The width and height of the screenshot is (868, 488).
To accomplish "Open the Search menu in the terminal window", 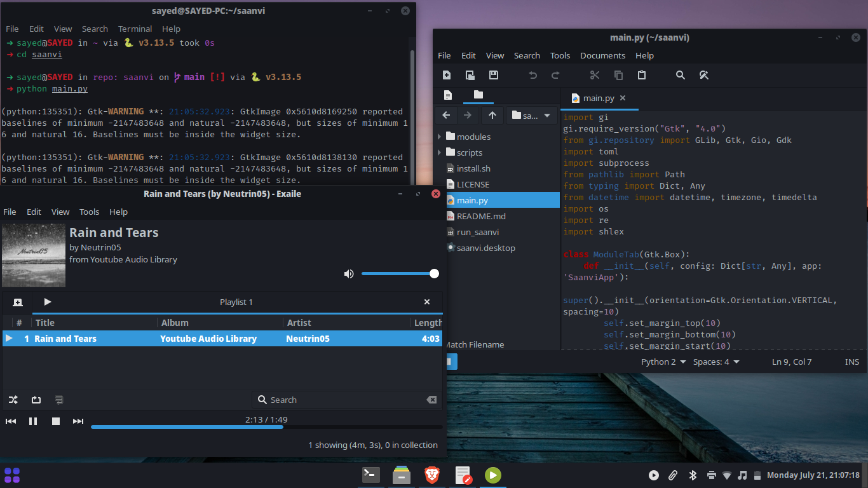I will pos(95,29).
